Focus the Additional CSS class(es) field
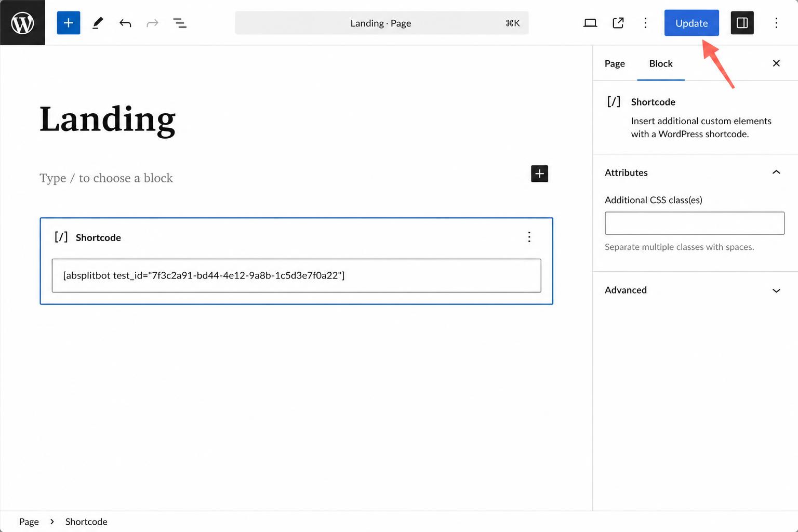This screenshot has width=798, height=532. click(695, 223)
